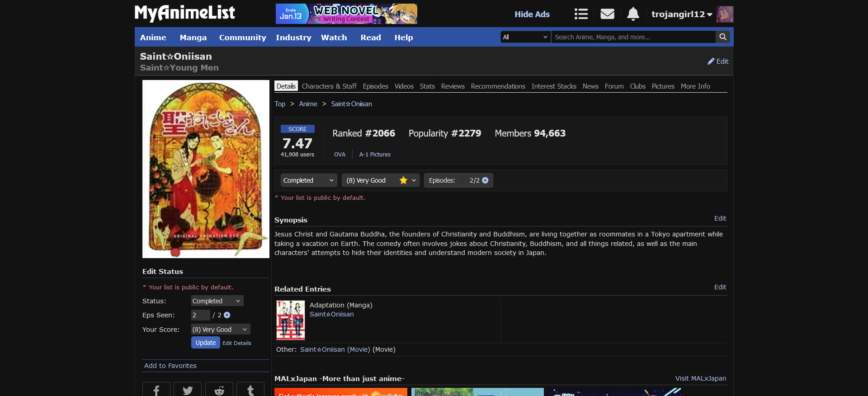Expand the trojangirl12 user menu
Screen dimensions: 868x396
(682, 14)
